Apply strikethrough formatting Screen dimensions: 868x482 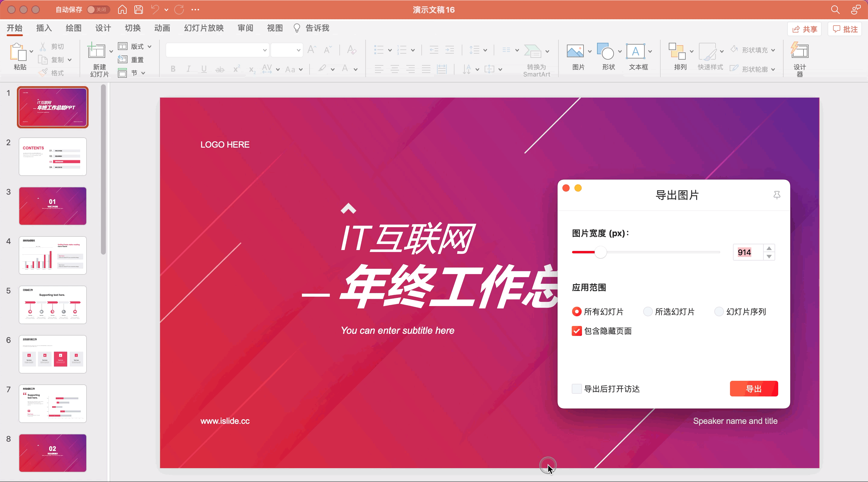220,69
